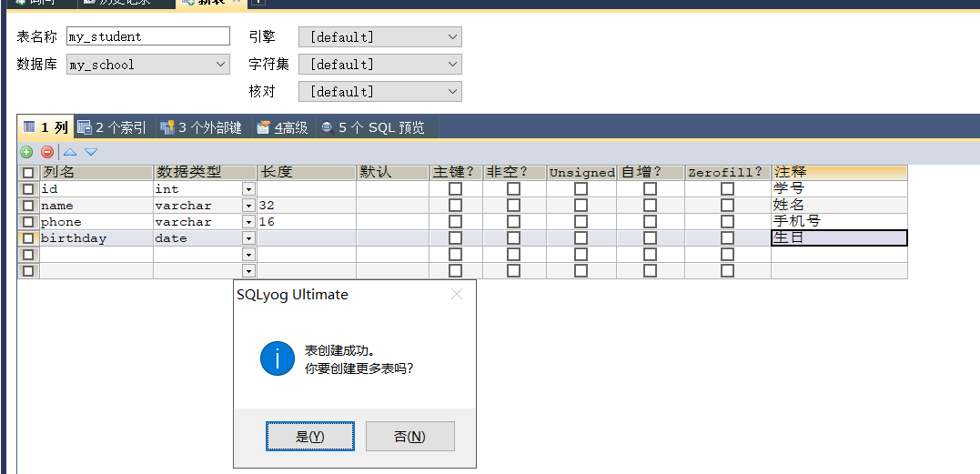
Task: Open data type dropdown in first empty row
Action: (x=248, y=254)
